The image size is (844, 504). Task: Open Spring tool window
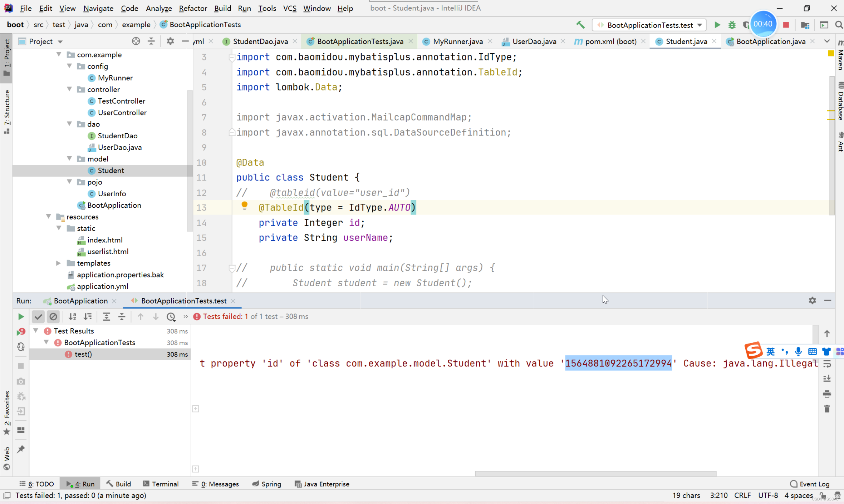coord(266,484)
